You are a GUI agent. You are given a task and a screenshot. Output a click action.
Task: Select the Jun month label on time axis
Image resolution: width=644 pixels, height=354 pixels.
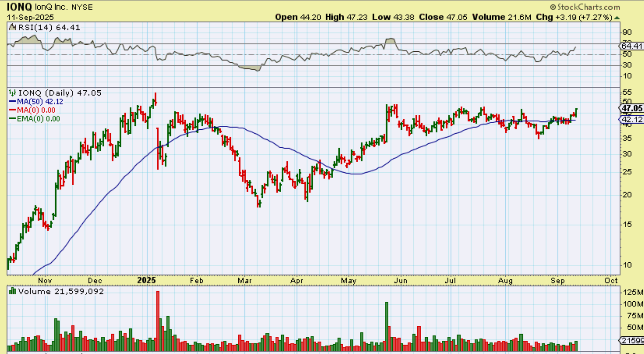point(401,281)
